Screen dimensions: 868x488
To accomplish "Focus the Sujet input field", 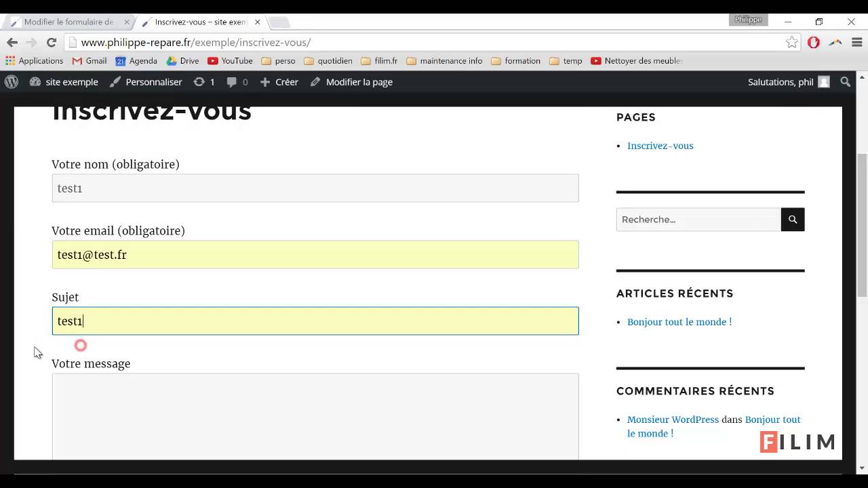I will (315, 321).
